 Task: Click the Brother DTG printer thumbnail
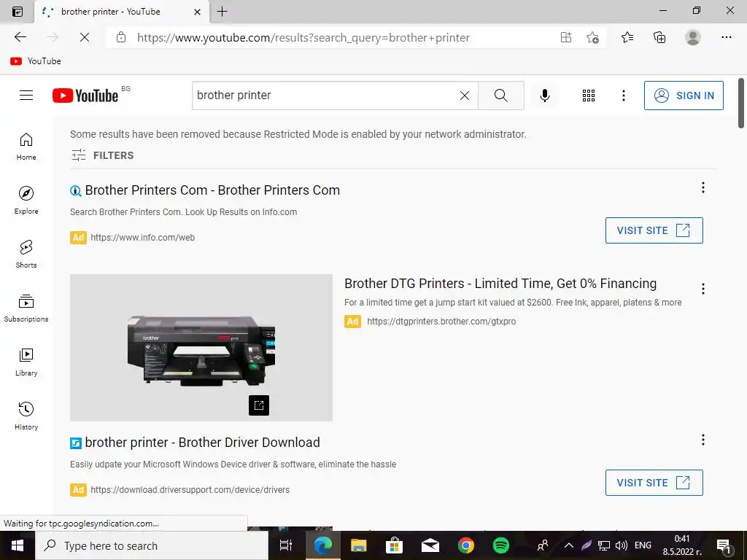[201, 348]
